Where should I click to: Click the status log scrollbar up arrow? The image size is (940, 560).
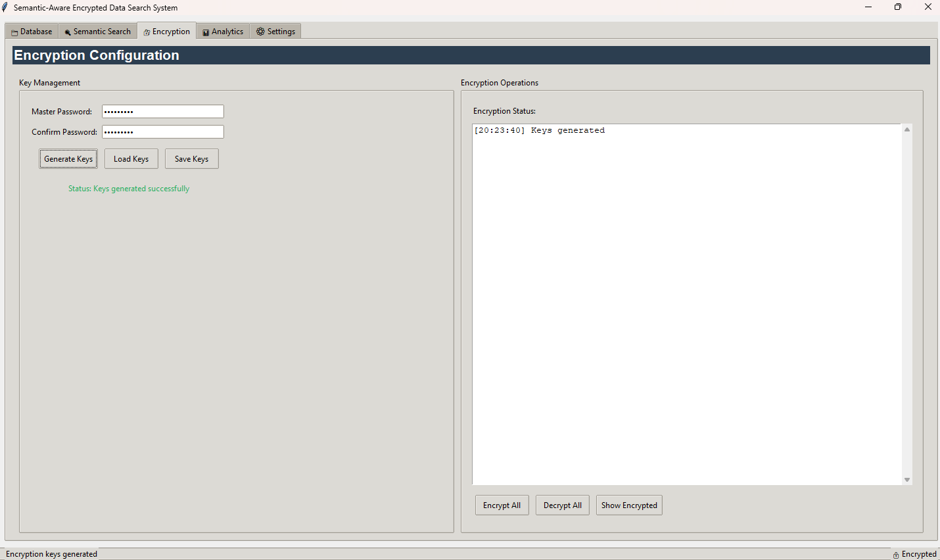click(x=907, y=129)
